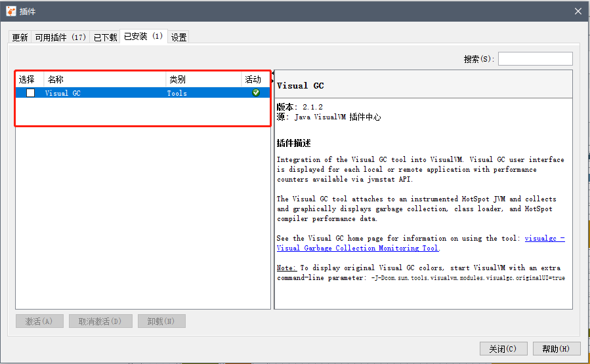Image resolution: width=590 pixels, height=364 pixels.
Task: Open the 设置 tab
Action: click(179, 37)
